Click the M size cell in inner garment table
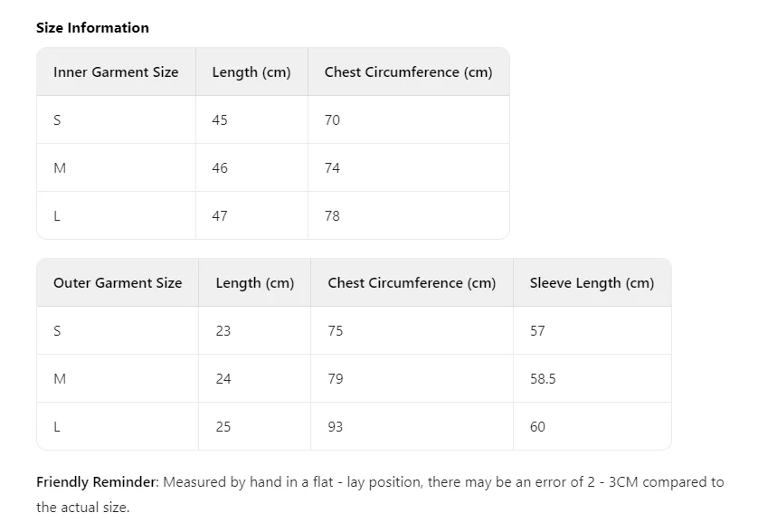 click(60, 168)
